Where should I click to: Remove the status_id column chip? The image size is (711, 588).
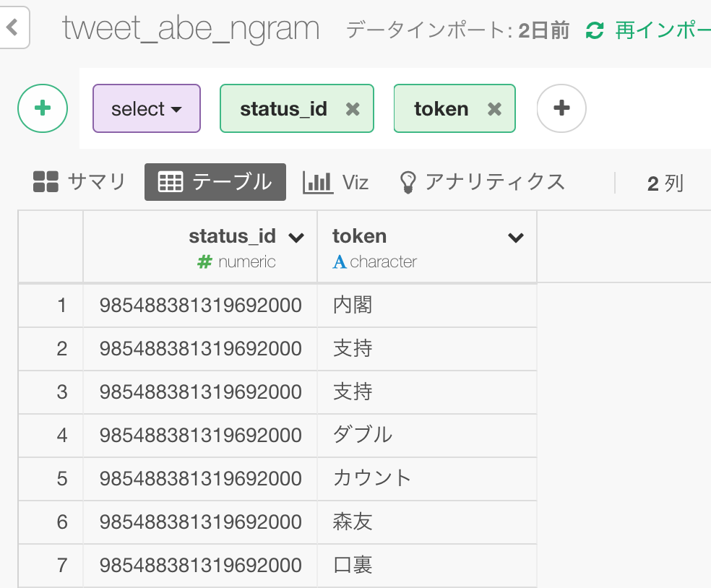tap(353, 109)
